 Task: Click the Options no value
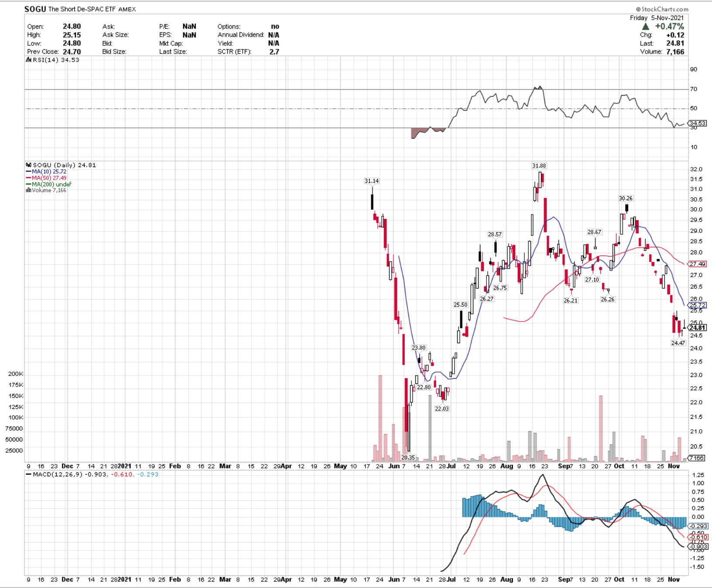(x=275, y=26)
